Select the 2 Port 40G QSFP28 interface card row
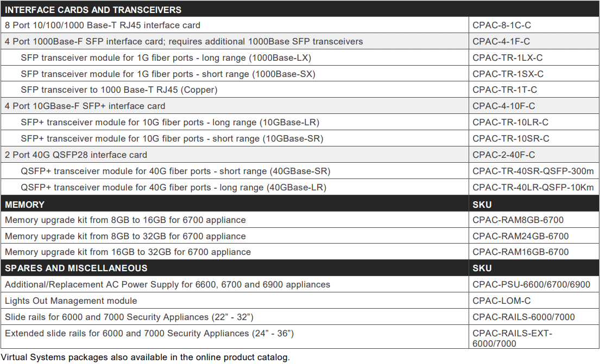The height and width of the screenshot is (364, 600). point(76,155)
